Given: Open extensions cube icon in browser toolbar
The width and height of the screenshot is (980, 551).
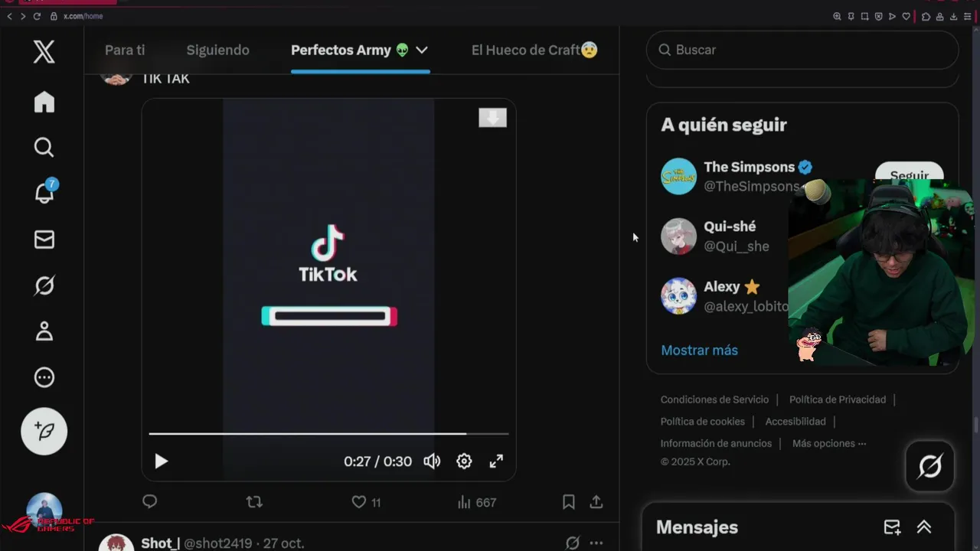Looking at the screenshot, I should (x=926, y=16).
